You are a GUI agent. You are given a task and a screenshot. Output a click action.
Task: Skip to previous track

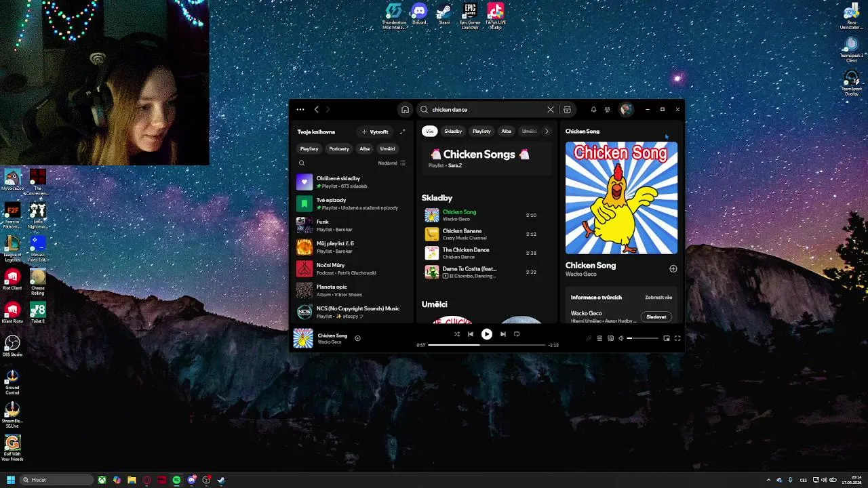[471, 334]
